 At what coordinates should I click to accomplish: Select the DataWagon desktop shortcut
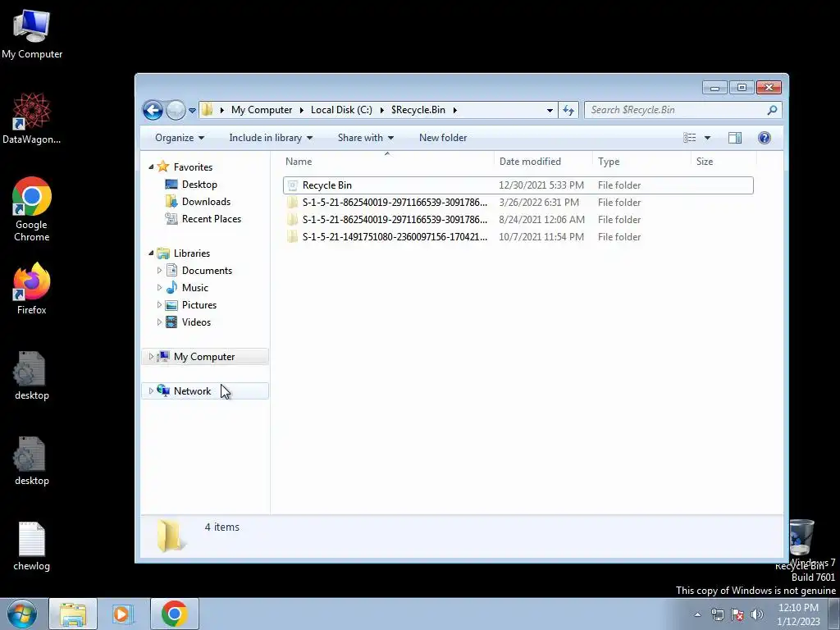point(32,118)
